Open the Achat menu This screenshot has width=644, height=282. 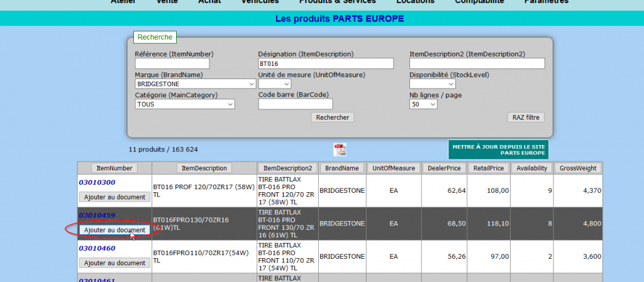tap(209, 2)
